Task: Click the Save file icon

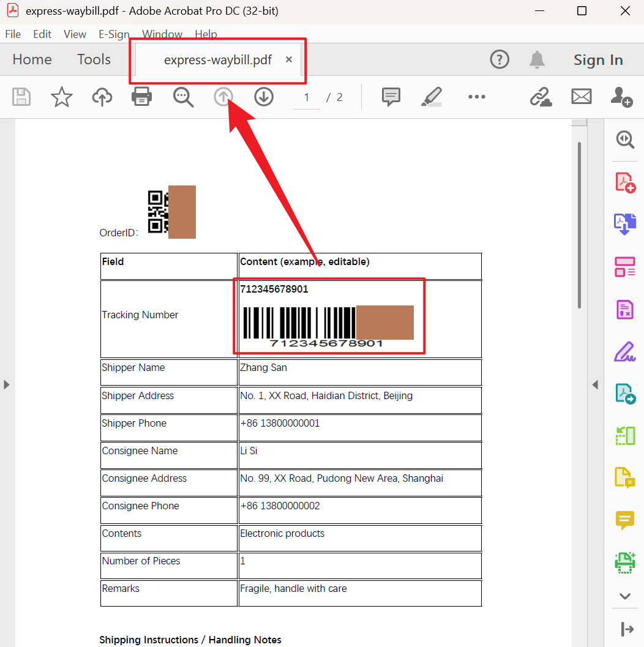Action: click(x=21, y=97)
